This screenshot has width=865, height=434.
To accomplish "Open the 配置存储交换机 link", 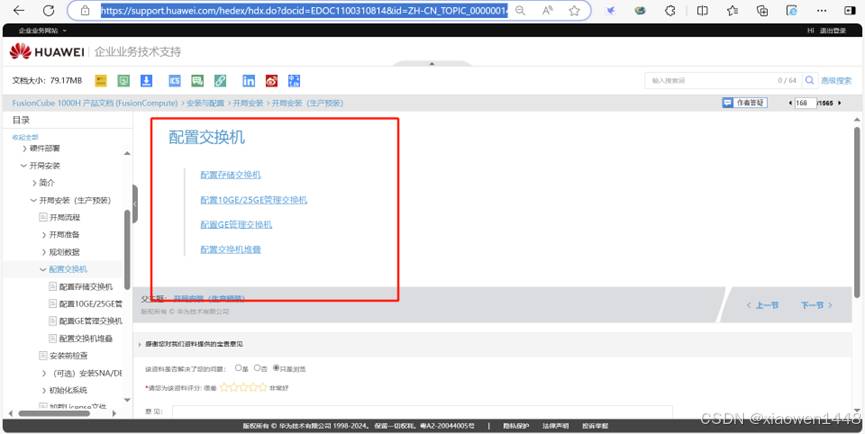I will tap(230, 175).
